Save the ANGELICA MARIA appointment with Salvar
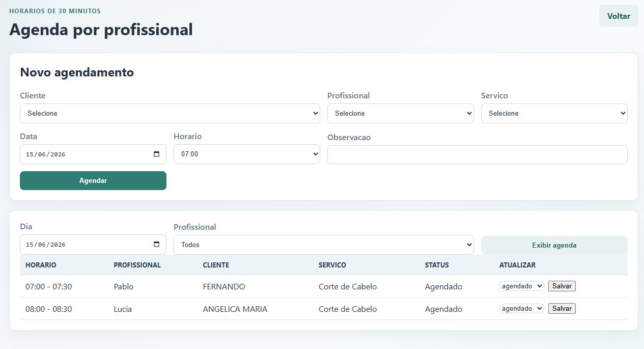Image resolution: width=644 pixels, height=349 pixels. coord(562,309)
